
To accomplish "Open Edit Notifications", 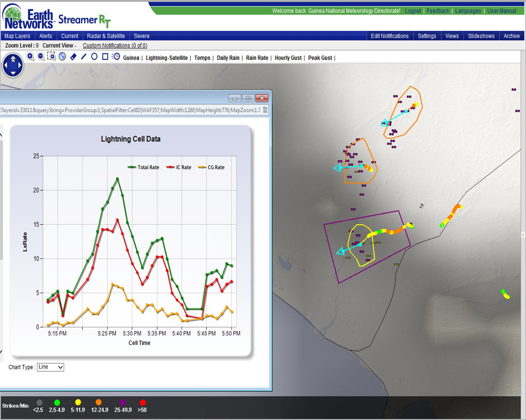I will coord(390,36).
